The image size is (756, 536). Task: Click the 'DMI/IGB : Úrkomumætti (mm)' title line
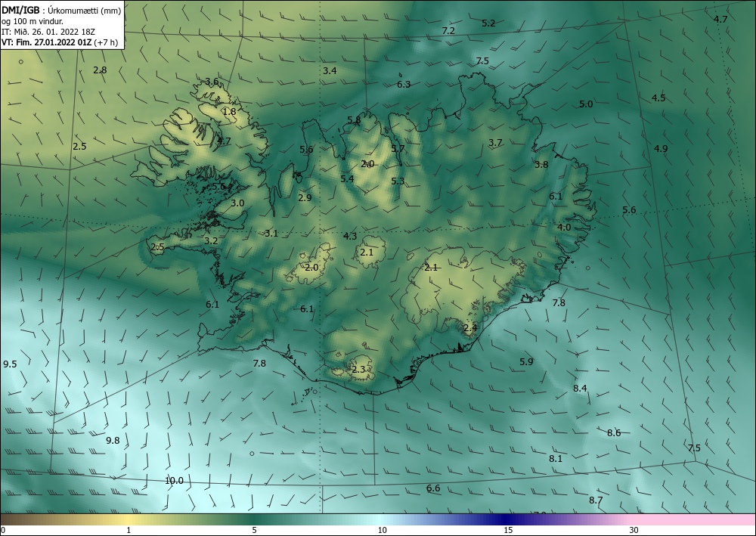click(x=61, y=9)
